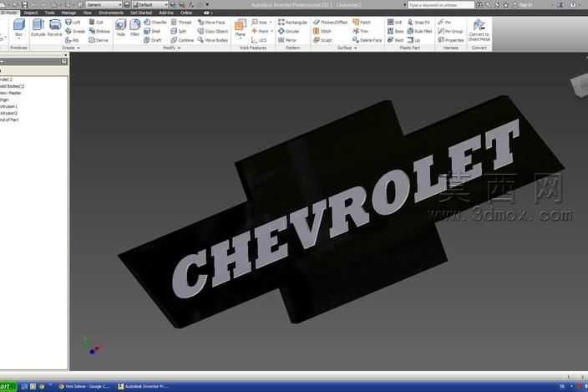Choose the Sweep tool
The height and width of the screenshot is (392, 588).
[75, 31]
